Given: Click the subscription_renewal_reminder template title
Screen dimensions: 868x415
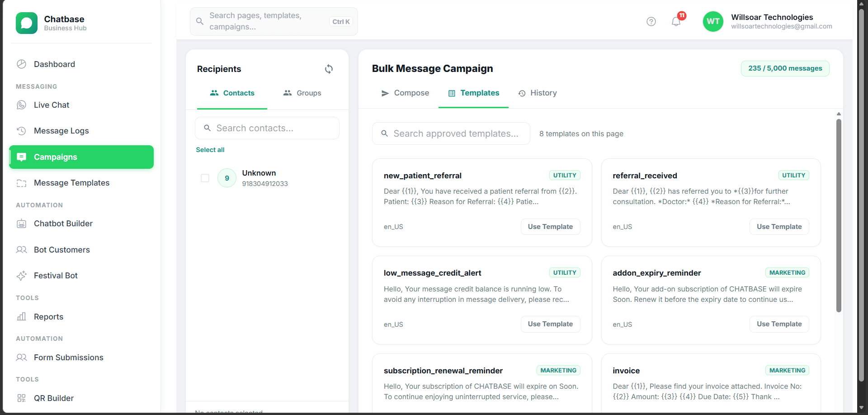Looking at the screenshot, I should (x=443, y=371).
